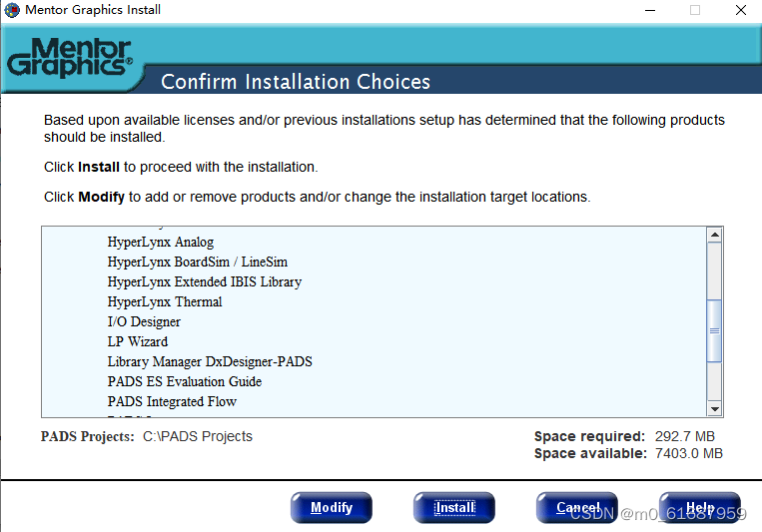This screenshot has height=532, width=762.
Task: Click the product list scroll up arrow
Action: [714, 236]
